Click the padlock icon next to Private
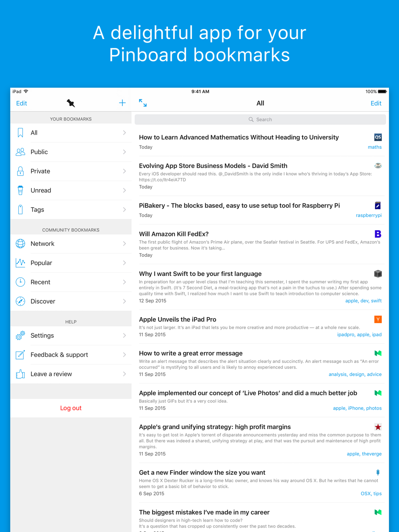The width and height of the screenshot is (399, 532). [x=20, y=171]
